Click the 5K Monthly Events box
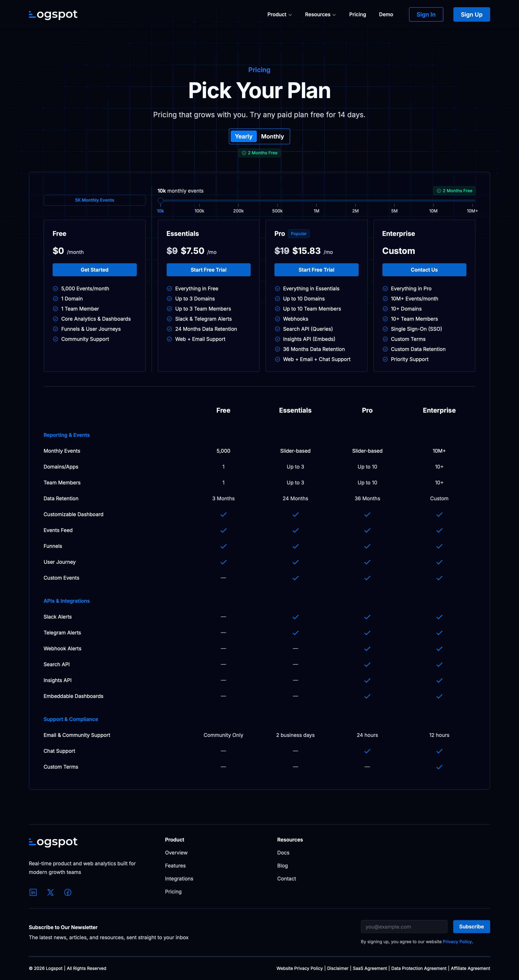 click(x=95, y=200)
